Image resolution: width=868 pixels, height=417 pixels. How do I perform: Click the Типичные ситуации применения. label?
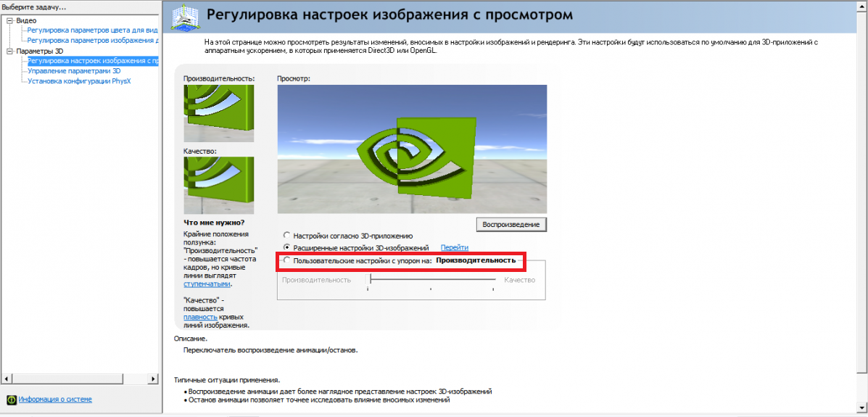pyautogui.click(x=227, y=381)
